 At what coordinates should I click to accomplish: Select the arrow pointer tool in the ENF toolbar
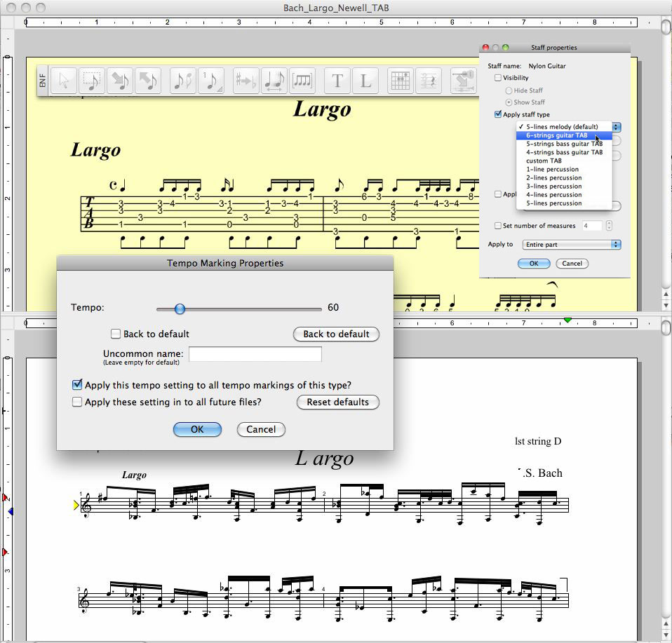(x=64, y=81)
